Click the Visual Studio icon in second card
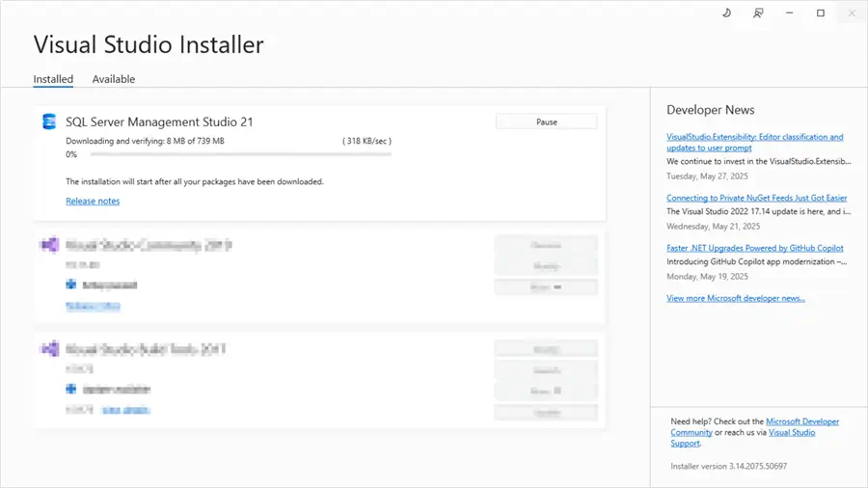 (x=49, y=244)
